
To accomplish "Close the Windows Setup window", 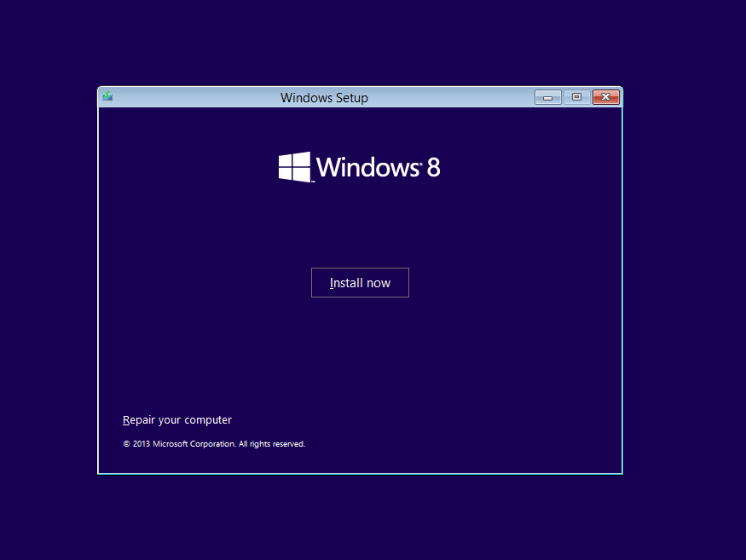I will [x=605, y=97].
